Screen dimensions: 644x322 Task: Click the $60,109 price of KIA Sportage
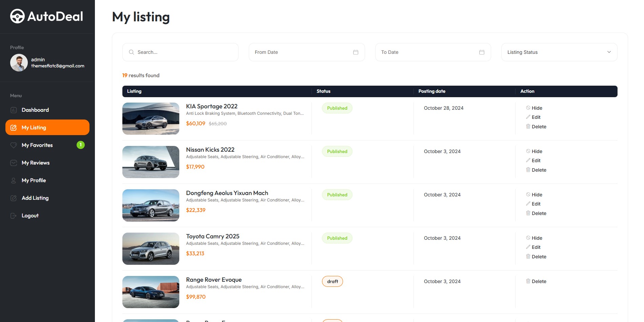[x=196, y=124]
